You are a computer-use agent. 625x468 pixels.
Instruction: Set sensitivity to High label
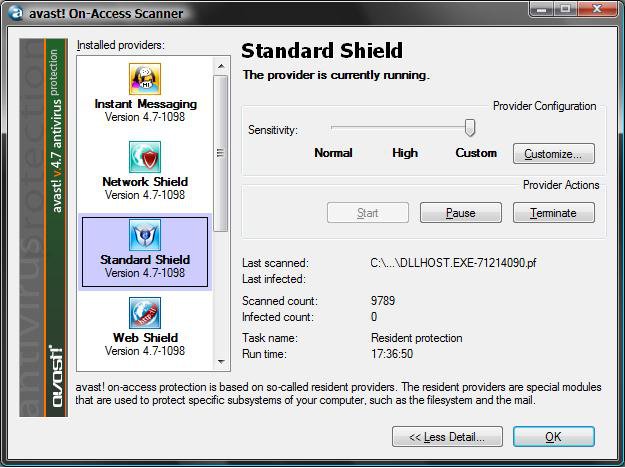coord(405,153)
